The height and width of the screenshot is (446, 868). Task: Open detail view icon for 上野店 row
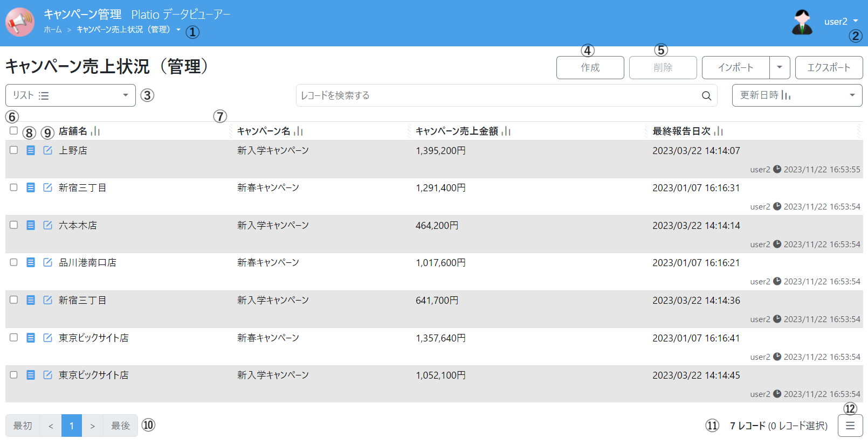(31, 150)
